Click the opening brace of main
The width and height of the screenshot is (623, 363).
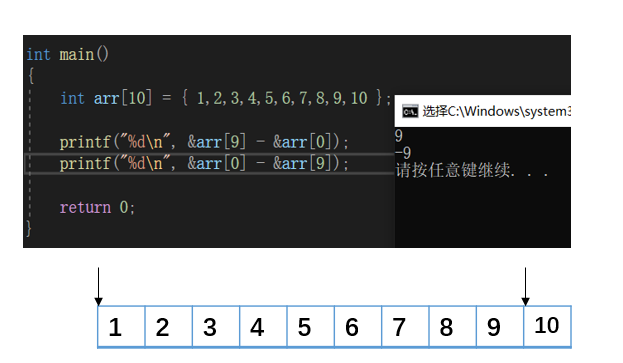31,75
